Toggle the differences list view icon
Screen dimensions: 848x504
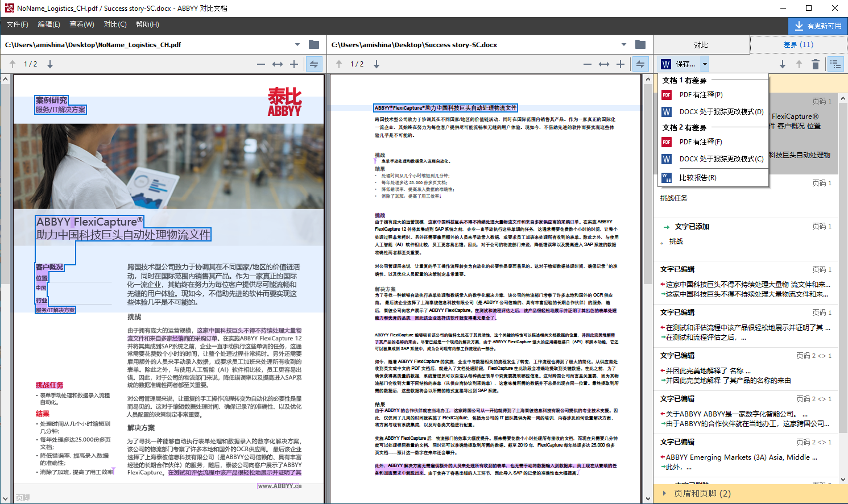tap(835, 64)
